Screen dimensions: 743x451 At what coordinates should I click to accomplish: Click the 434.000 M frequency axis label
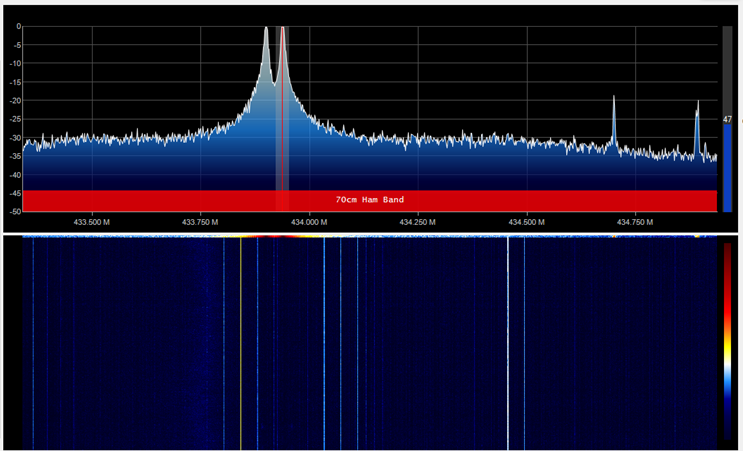[x=309, y=222]
